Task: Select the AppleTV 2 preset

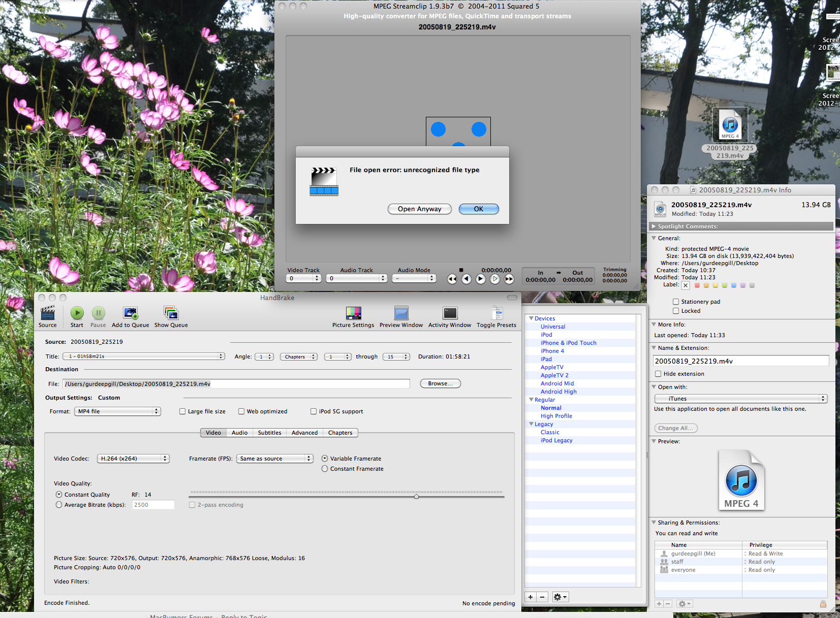Action: 554,375
